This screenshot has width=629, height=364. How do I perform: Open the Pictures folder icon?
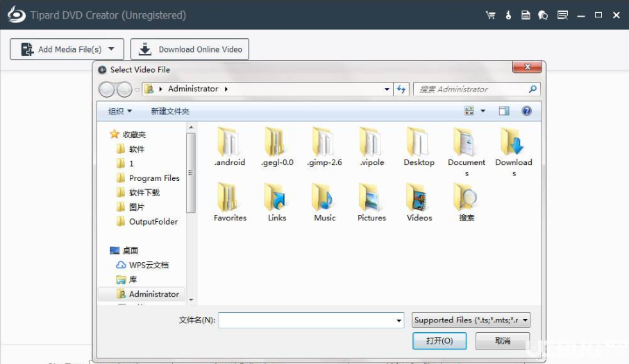pyautogui.click(x=371, y=198)
